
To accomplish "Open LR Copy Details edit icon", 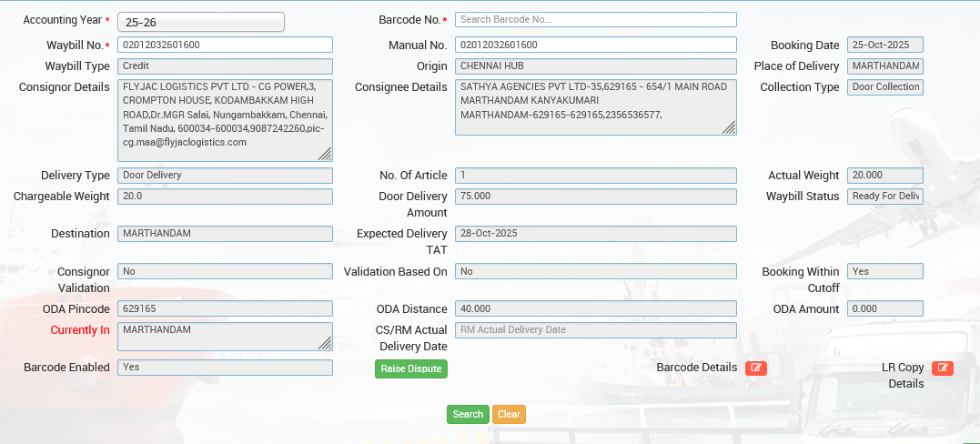I will click(x=942, y=368).
